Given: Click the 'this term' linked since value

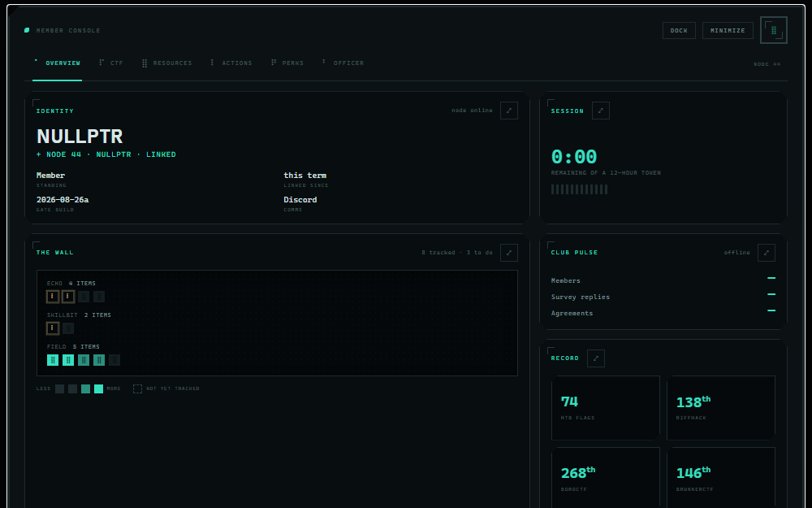Looking at the screenshot, I should [x=305, y=176].
